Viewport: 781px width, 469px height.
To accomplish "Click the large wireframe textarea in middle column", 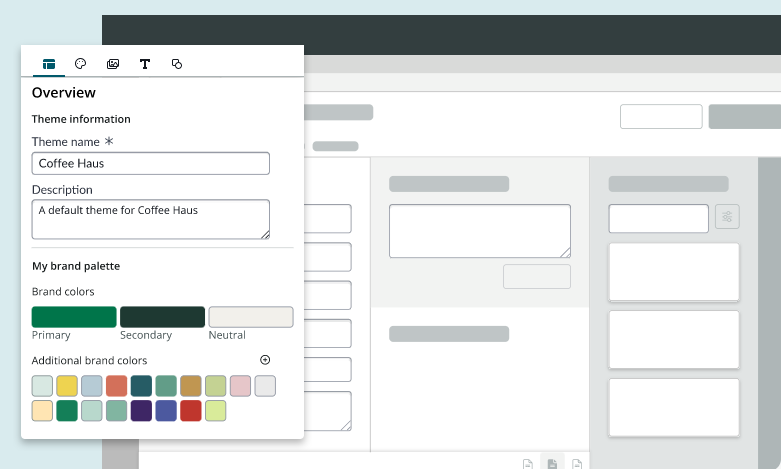I will point(480,231).
